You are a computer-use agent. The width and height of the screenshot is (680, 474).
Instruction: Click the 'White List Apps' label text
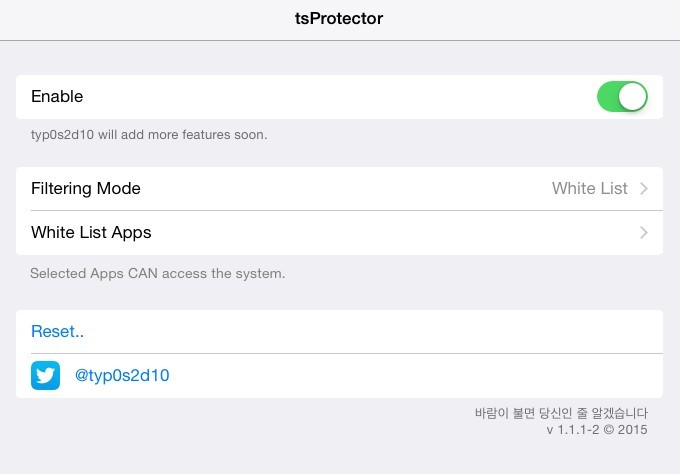91,233
